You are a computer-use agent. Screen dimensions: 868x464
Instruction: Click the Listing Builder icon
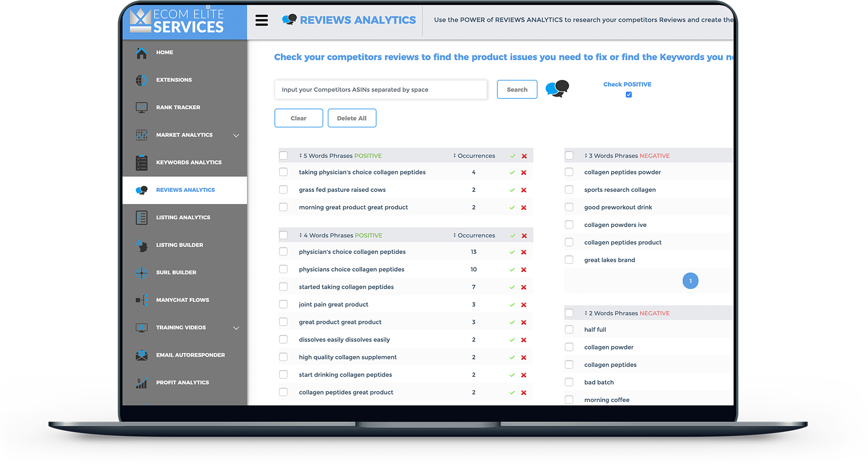pyautogui.click(x=141, y=245)
